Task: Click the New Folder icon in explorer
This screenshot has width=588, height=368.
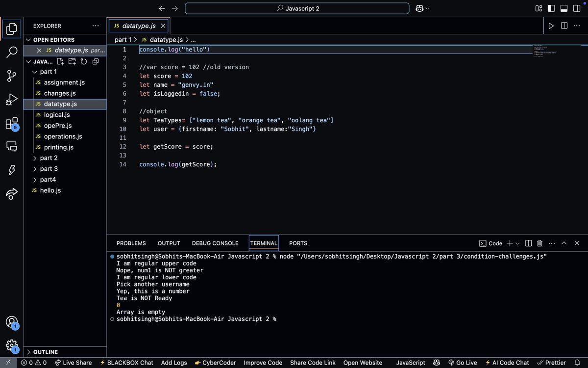Action: point(72,61)
